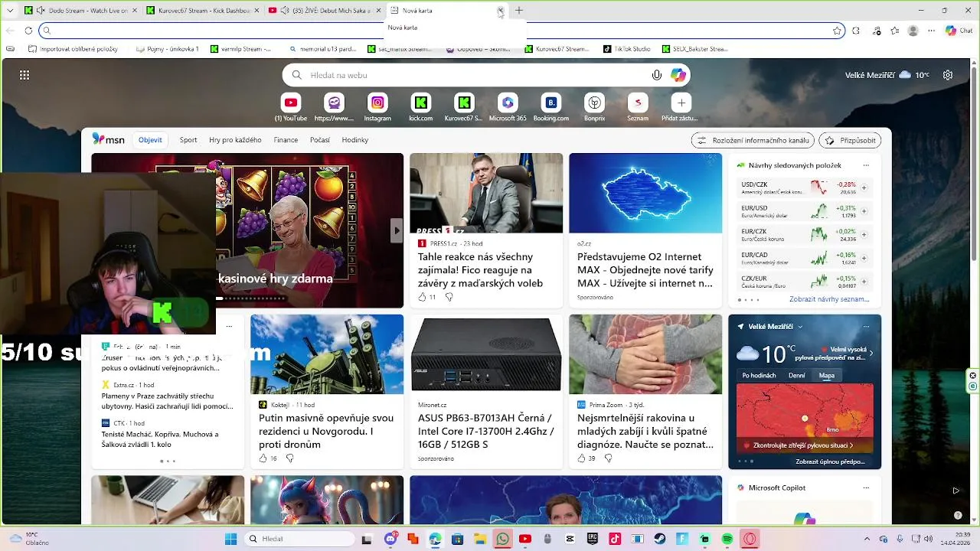Expand the Velké Meziříčí location chevron

click(800, 327)
